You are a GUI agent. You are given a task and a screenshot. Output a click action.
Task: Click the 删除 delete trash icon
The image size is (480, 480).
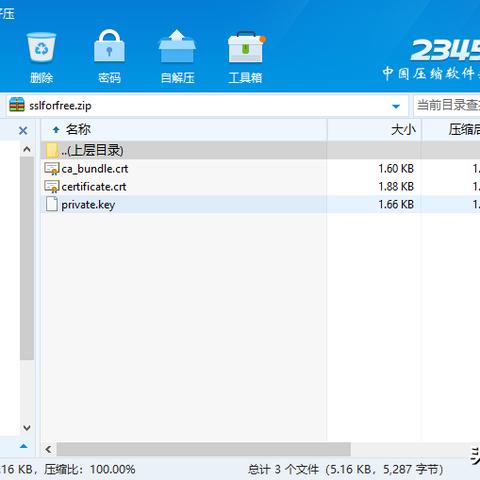coord(41,47)
